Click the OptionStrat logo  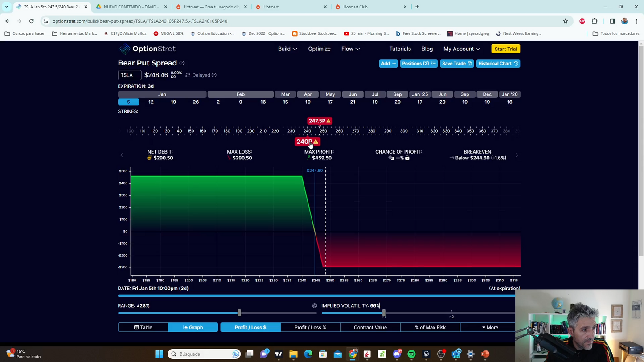148,49
